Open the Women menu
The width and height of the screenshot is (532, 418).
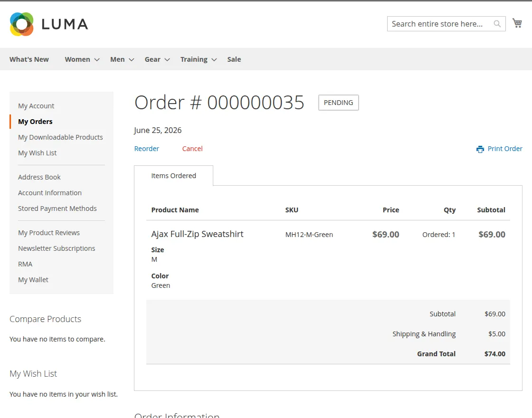point(77,59)
